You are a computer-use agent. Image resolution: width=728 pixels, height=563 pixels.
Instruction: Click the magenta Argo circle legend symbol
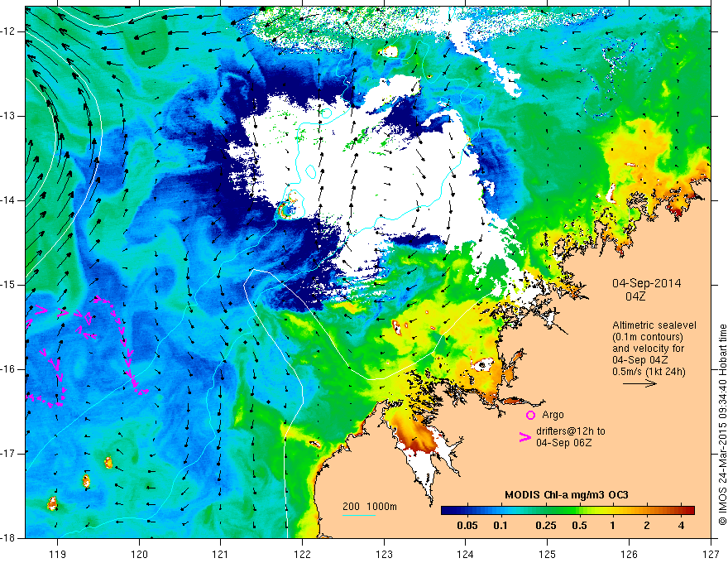[530, 415]
